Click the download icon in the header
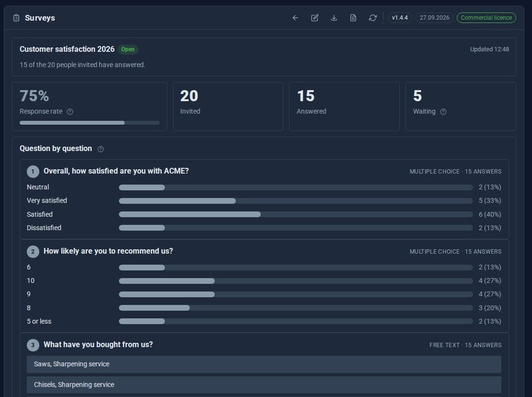This screenshot has height=397, width=532. click(334, 18)
